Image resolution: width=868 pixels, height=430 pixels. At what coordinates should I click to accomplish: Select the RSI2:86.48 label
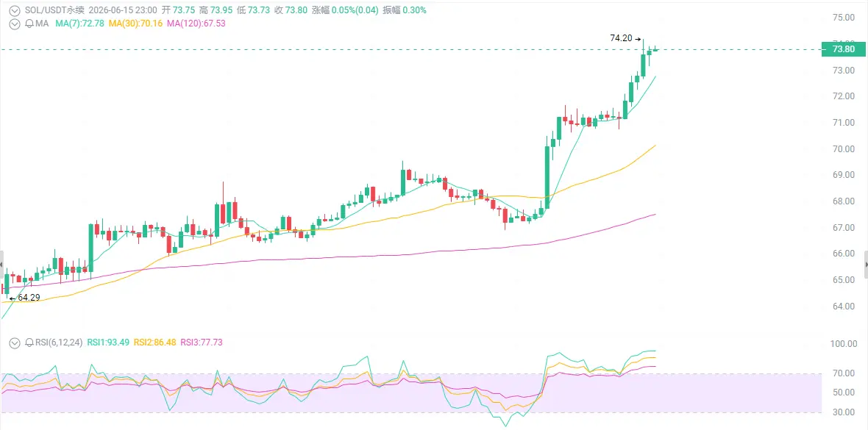(156, 343)
